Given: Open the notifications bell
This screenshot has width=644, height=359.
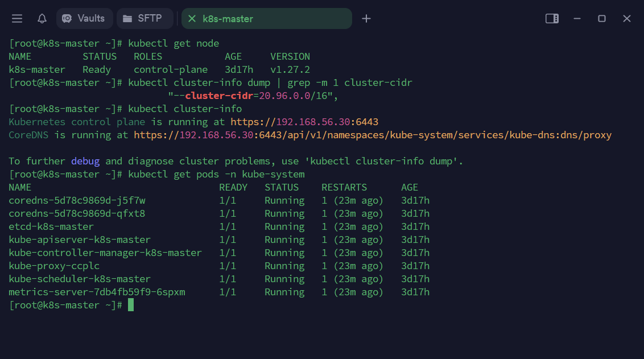Looking at the screenshot, I should point(42,19).
